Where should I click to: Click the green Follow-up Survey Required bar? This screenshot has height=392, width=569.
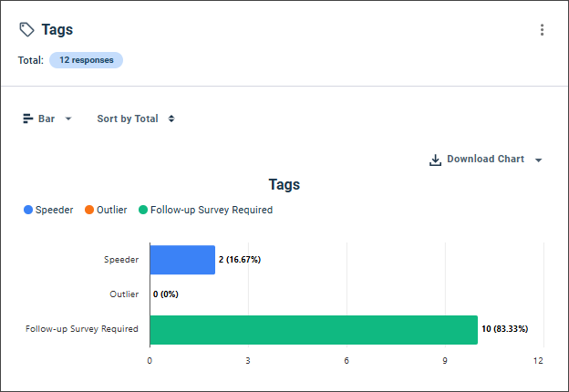pyautogui.click(x=314, y=330)
